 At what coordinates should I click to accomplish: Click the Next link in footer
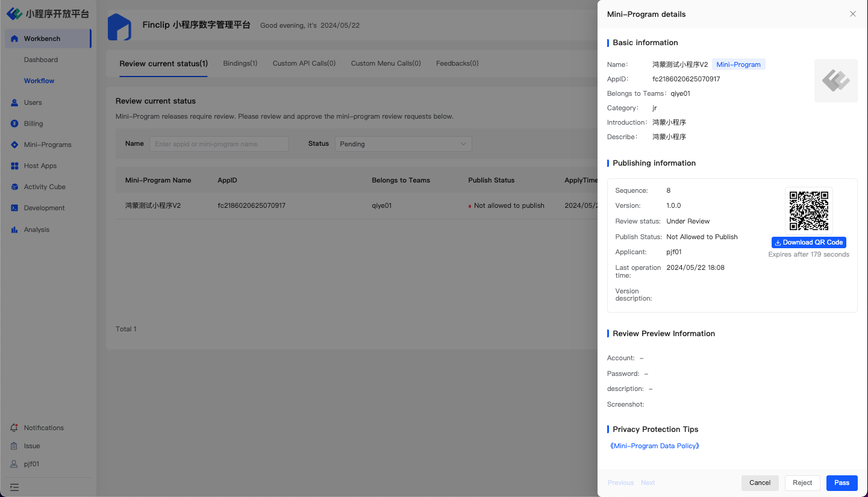pyautogui.click(x=648, y=483)
